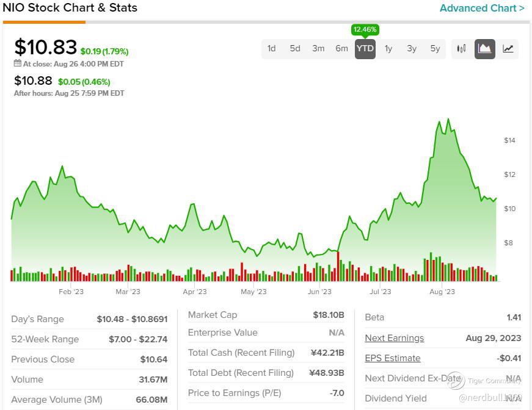Open the Next Earnings link
The width and height of the screenshot is (532, 410).
pyautogui.click(x=394, y=338)
